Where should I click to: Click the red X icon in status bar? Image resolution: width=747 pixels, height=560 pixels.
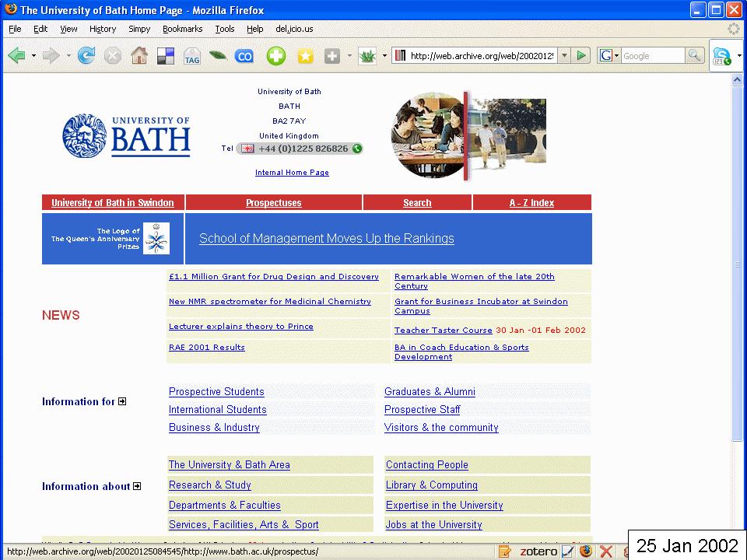[x=606, y=551]
